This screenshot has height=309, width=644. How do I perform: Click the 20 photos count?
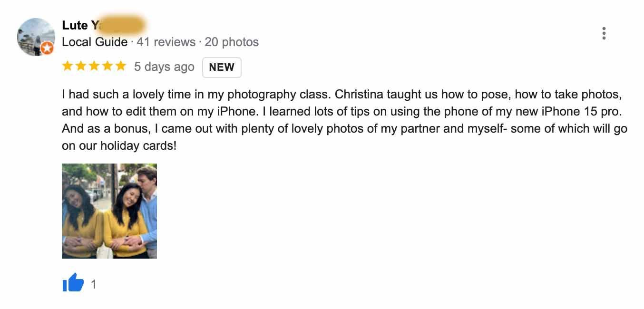[232, 42]
